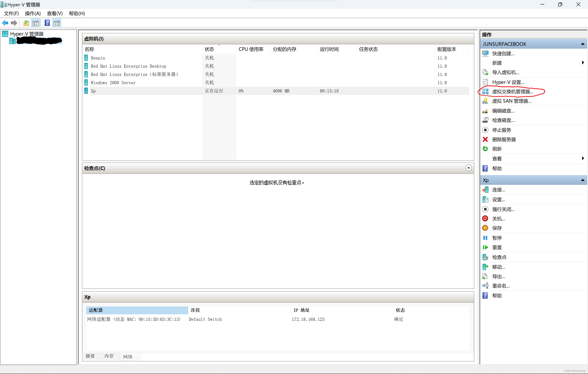The width and height of the screenshot is (588, 374).
Task: Click the Up one level folder icon
Action: [x=26, y=23]
